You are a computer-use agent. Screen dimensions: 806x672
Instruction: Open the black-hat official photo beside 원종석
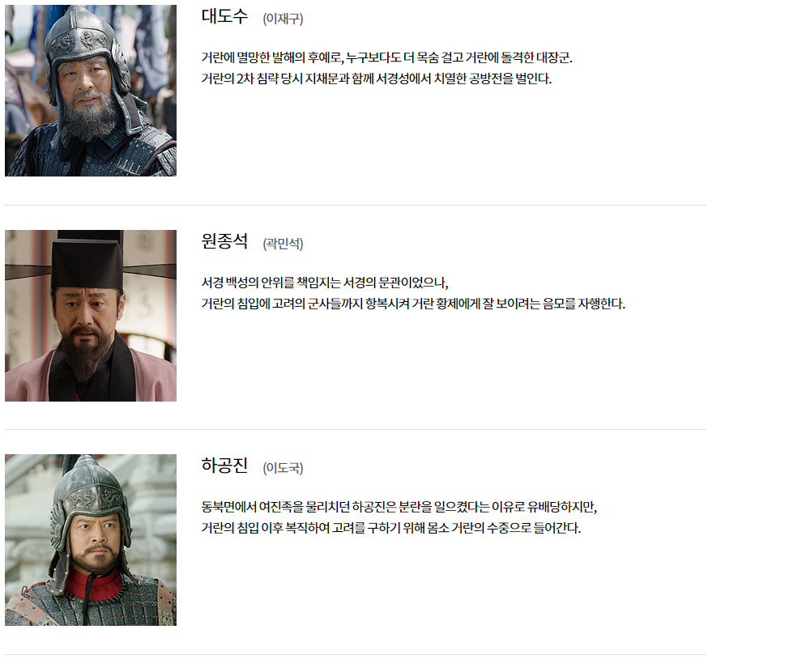coord(91,316)
